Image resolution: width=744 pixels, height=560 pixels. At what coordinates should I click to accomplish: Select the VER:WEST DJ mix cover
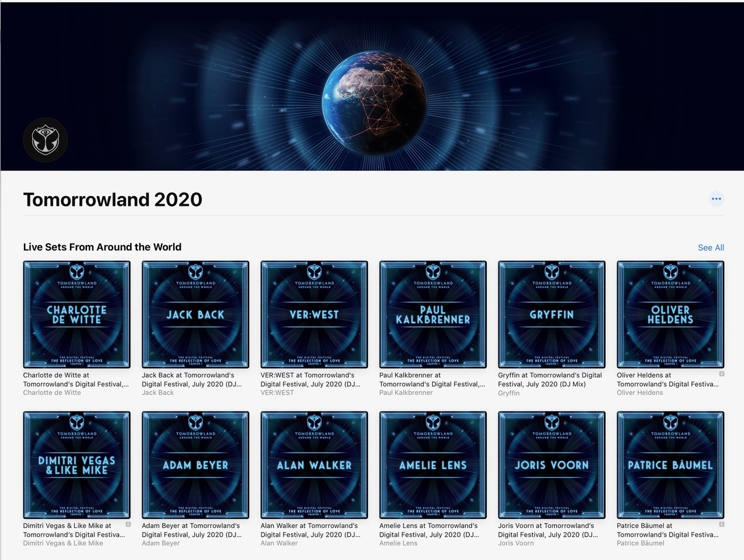(314, 314)
